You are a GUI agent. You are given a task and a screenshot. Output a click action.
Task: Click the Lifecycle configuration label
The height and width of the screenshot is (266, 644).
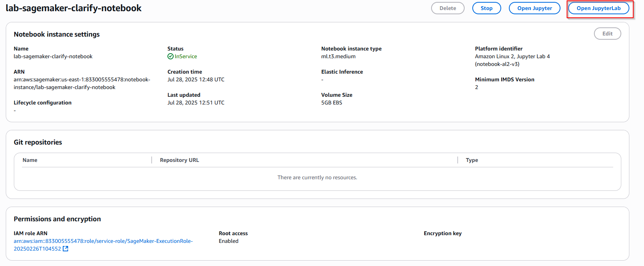tap(43, 103)
